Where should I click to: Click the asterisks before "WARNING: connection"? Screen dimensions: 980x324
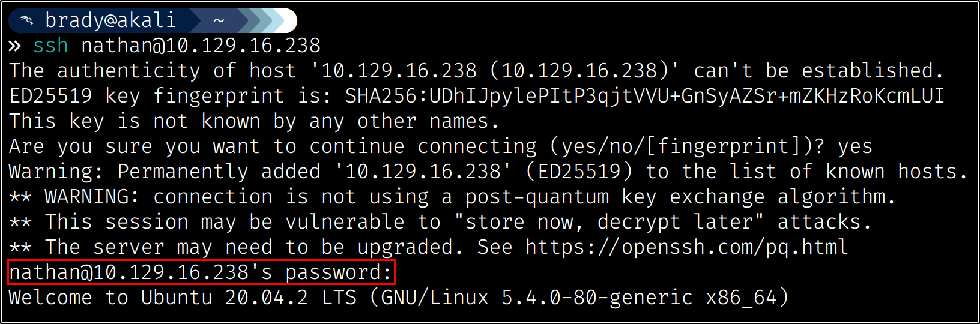point(20,197)
